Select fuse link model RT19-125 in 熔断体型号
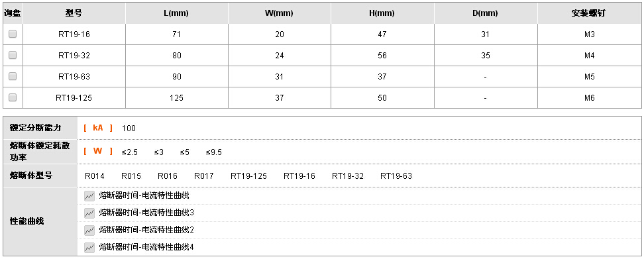 coord(248,176)
